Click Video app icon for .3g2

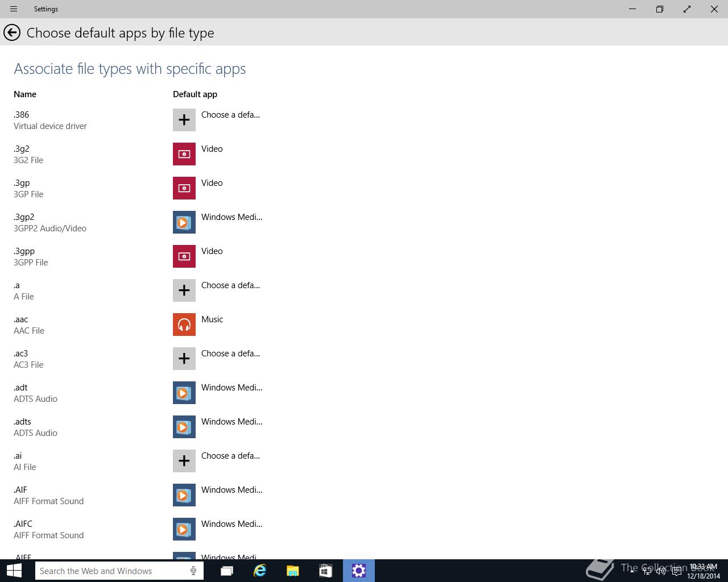(x=184, y=154)
